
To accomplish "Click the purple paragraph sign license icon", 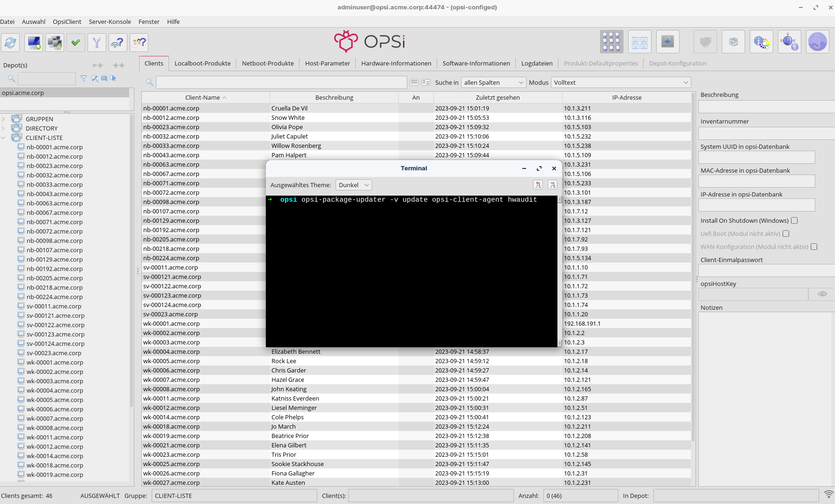I will (818, 42).
